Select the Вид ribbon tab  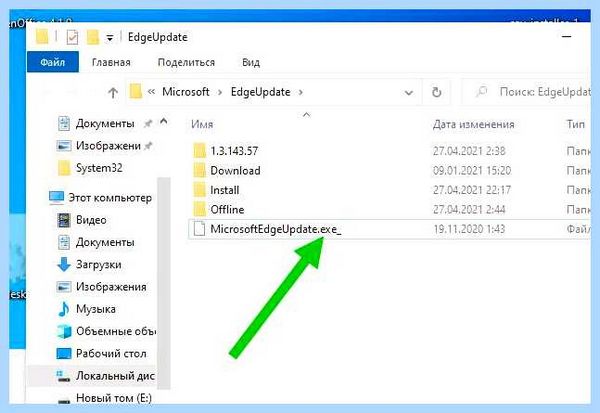tap(251, 62)
